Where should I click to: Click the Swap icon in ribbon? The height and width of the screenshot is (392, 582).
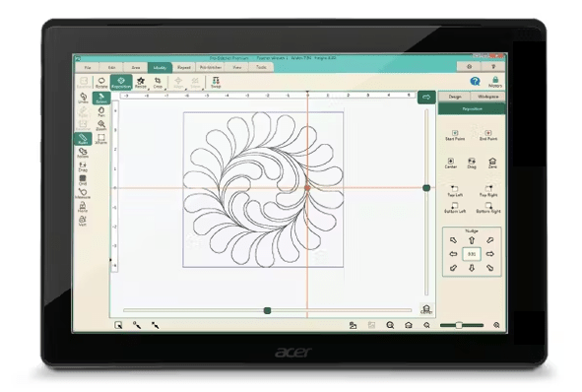(216, 83)
